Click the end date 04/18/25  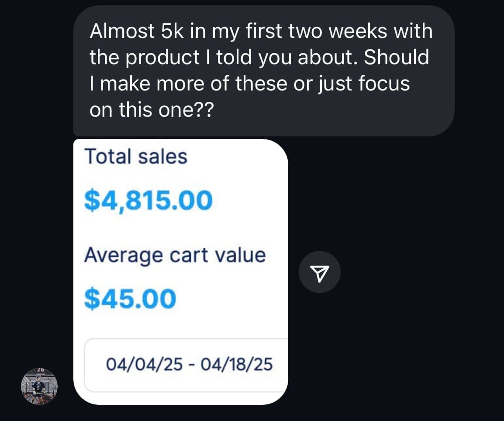(236, 365)
